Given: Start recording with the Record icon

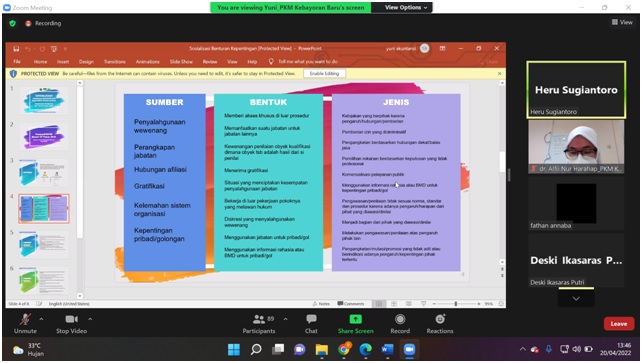Looking at the screenshot, I should (x=400, y=319).
